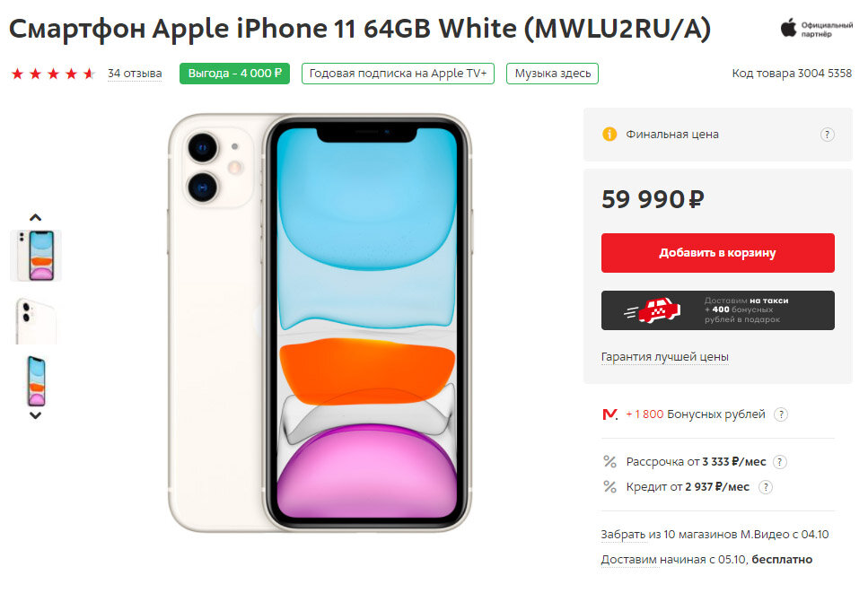Open Гарантия лучшей цены link

[664, 357]
